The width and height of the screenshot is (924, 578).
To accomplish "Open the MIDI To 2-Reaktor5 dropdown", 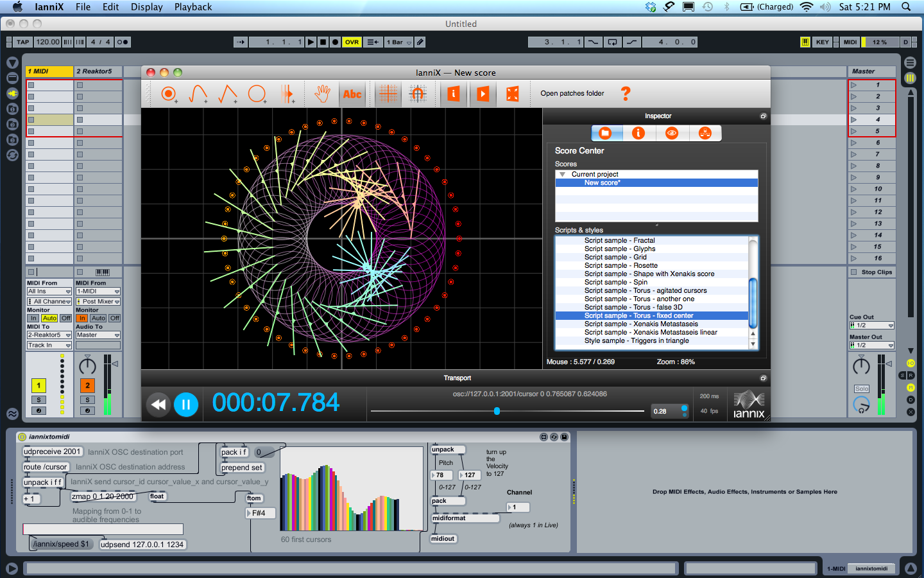I will pyautogui.click(x=49, y=335).
